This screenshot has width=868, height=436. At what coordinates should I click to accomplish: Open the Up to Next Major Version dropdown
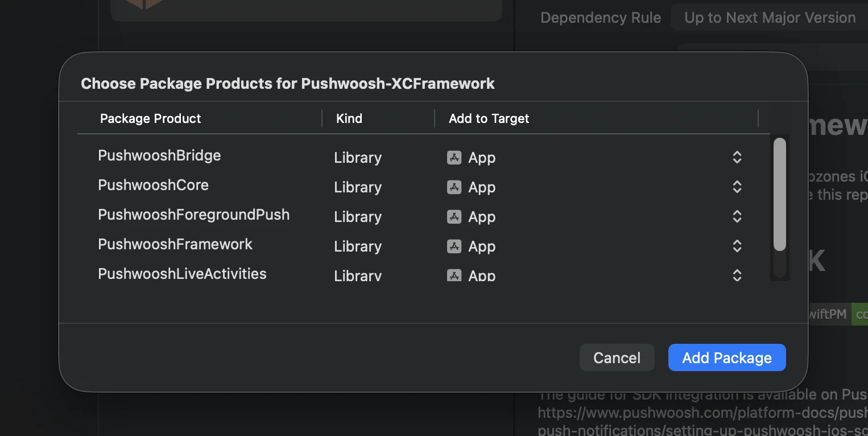(x=770, y=18)
